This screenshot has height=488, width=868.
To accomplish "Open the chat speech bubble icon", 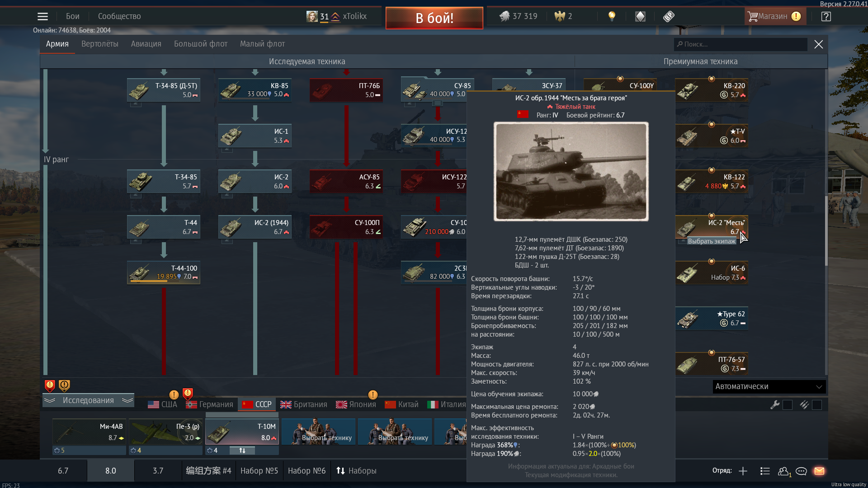I will point(801,471).
